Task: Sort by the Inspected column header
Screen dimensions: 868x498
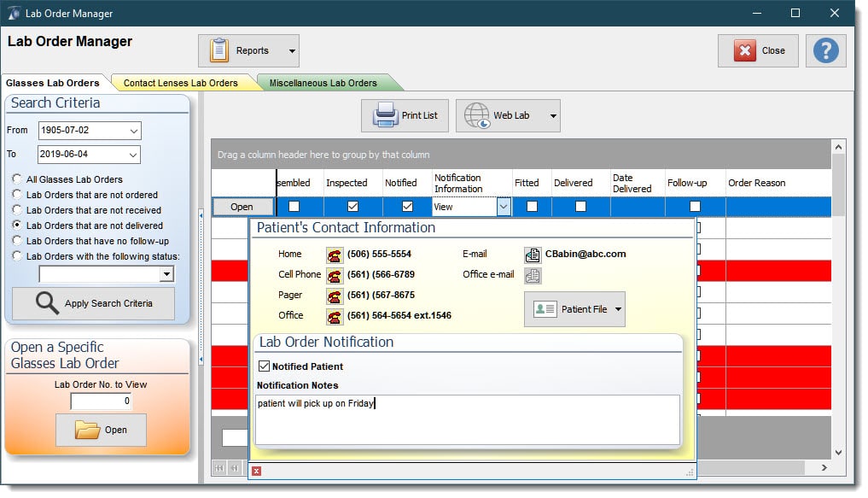Action: click(x=353, y=183)
